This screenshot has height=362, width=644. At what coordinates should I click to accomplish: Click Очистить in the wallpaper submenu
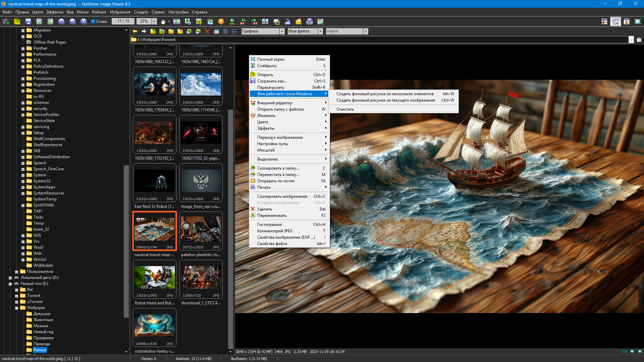(x=345, y=109)
